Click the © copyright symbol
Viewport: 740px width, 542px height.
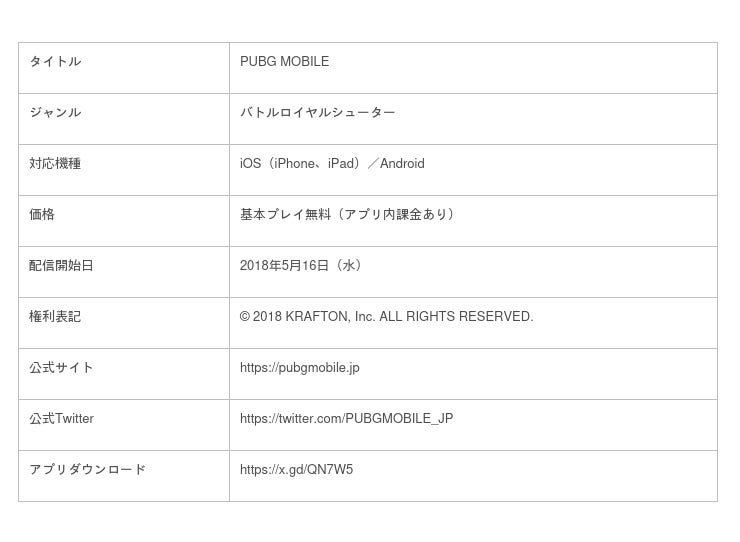[x=245, y=317]
